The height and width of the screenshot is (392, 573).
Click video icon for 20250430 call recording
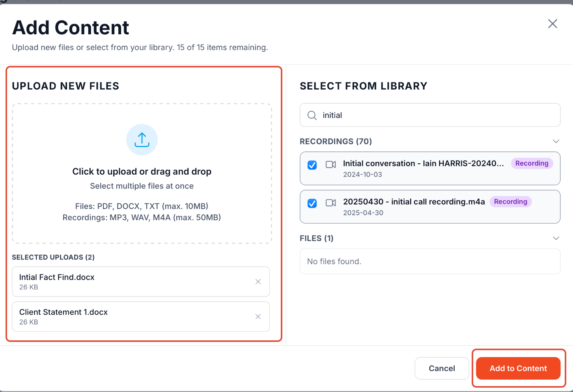point(330,203)
